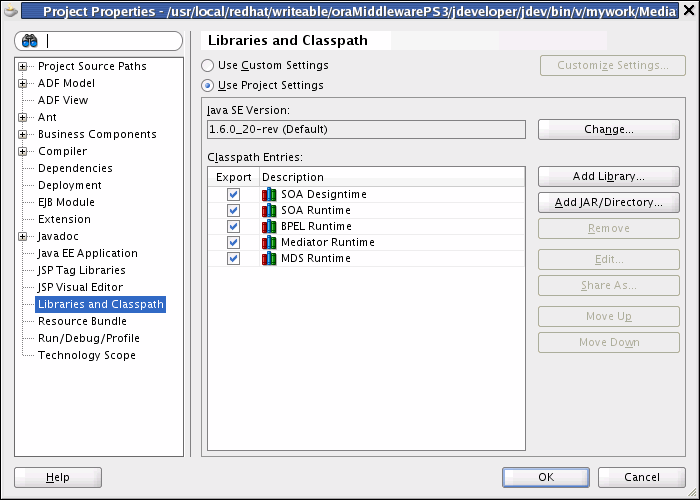Image resolution: width=700 pixels, height=500 pixels.
Task: Click the MDS Runtime library icon
Action: point(269,258)
